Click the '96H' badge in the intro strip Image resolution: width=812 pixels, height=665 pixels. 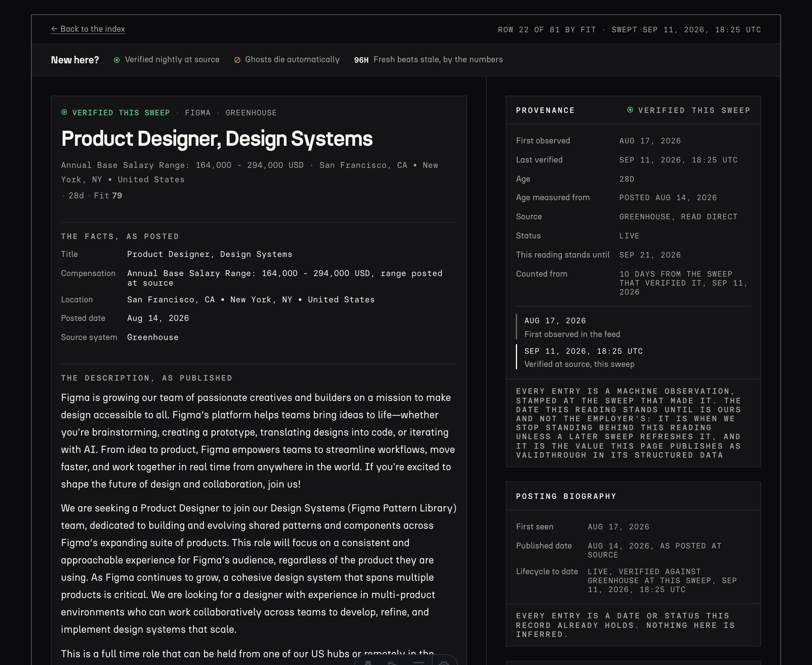pyautogui.click(x=362, y=60)
